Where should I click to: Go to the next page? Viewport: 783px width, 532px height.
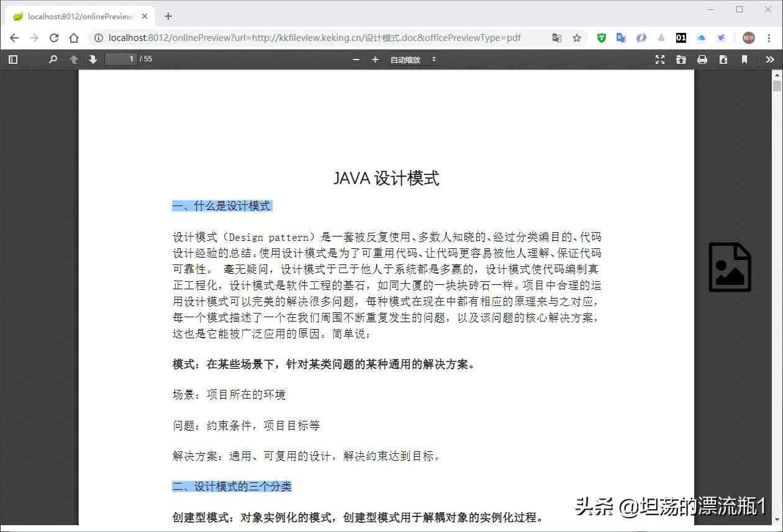tap(92, 59)
